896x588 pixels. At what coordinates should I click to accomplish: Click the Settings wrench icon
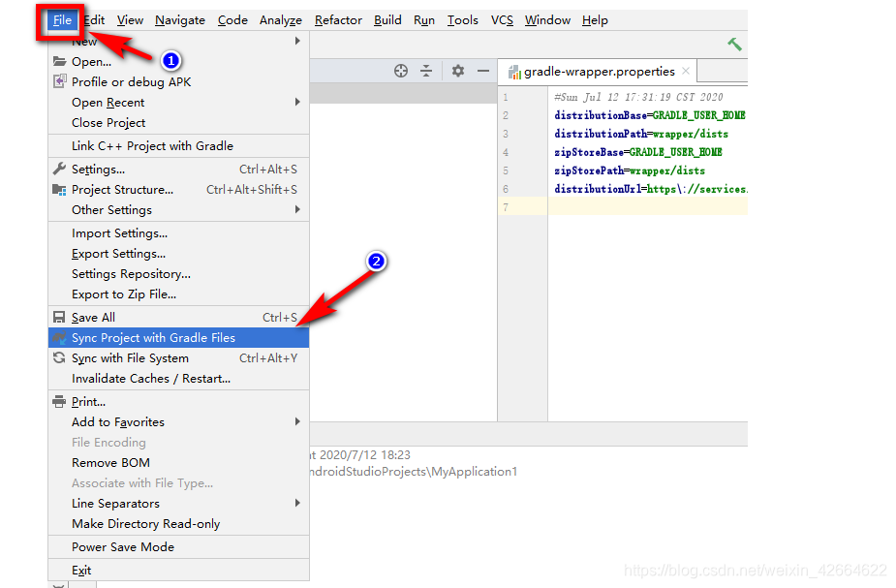click(x=59, y=169)
